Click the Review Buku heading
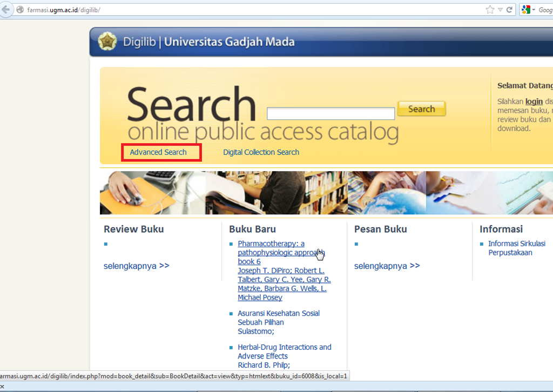 tap(134, 229)
